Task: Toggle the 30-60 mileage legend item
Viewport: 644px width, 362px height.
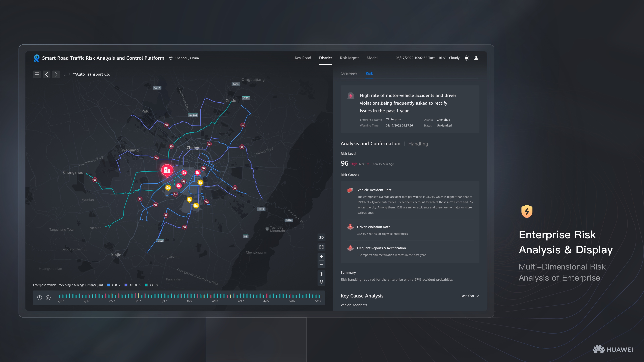Action: point(126,285)
